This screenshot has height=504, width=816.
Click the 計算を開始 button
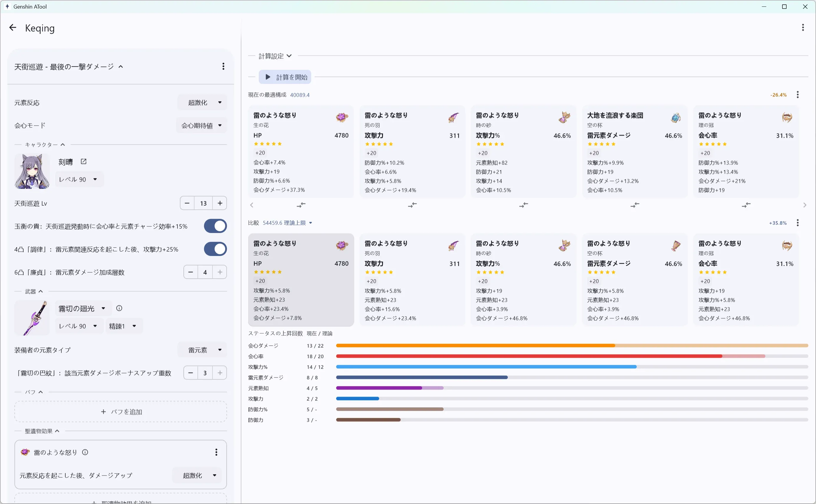pos(285,77)
